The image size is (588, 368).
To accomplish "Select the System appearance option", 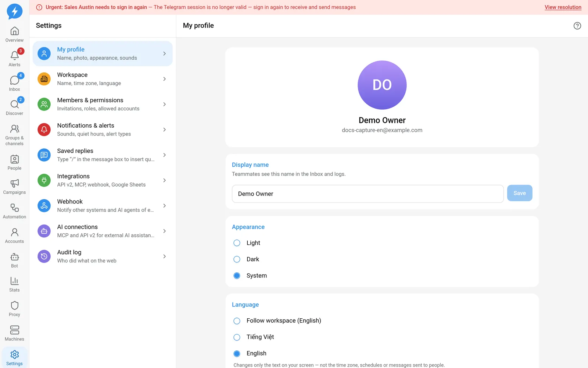I will pos(237,276).
